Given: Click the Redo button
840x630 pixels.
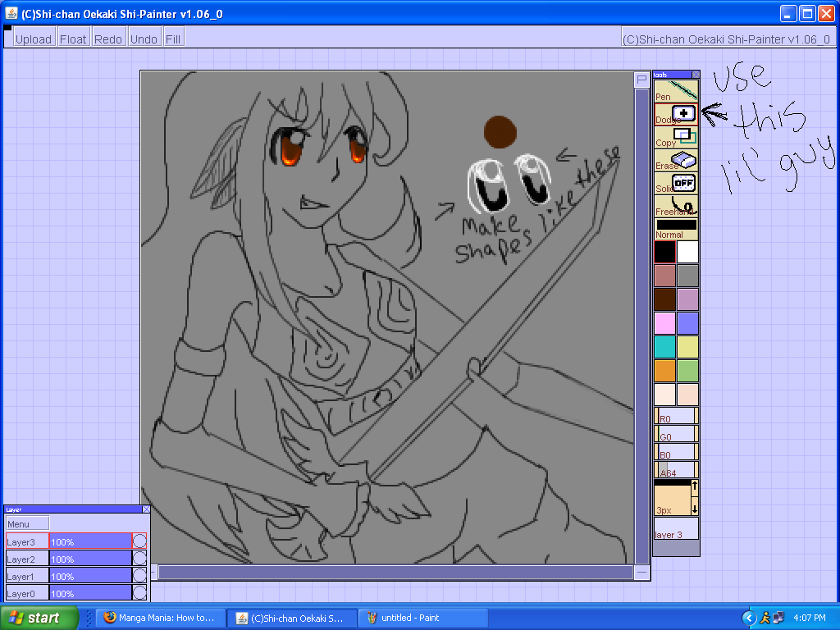Looking at the screenshot, I should tap(108, 39).
